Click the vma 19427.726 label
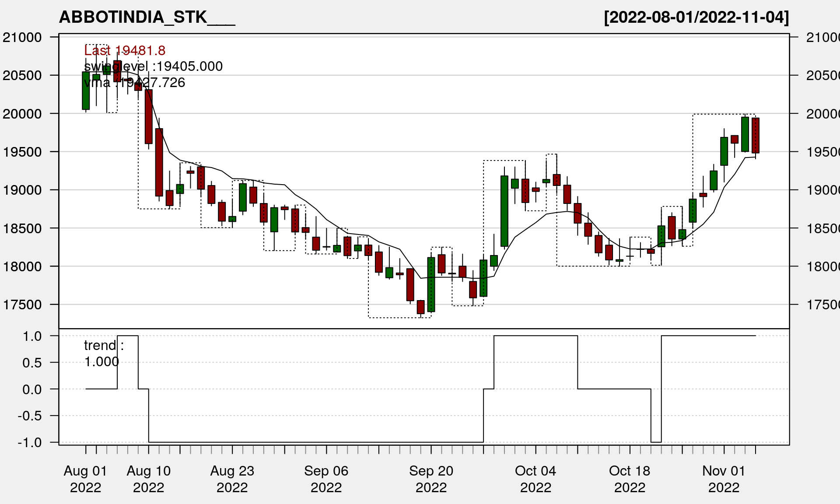 (x=134, y=83)
